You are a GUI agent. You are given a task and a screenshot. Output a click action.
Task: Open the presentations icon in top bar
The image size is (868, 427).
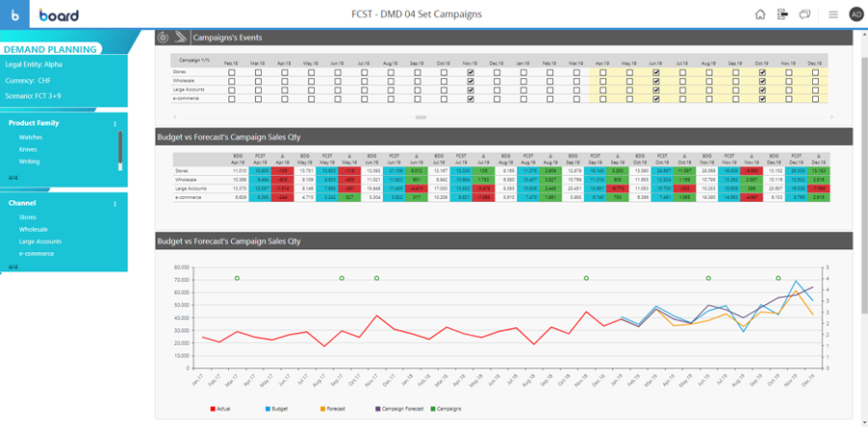pyautogui.click(x=783, y=14)
